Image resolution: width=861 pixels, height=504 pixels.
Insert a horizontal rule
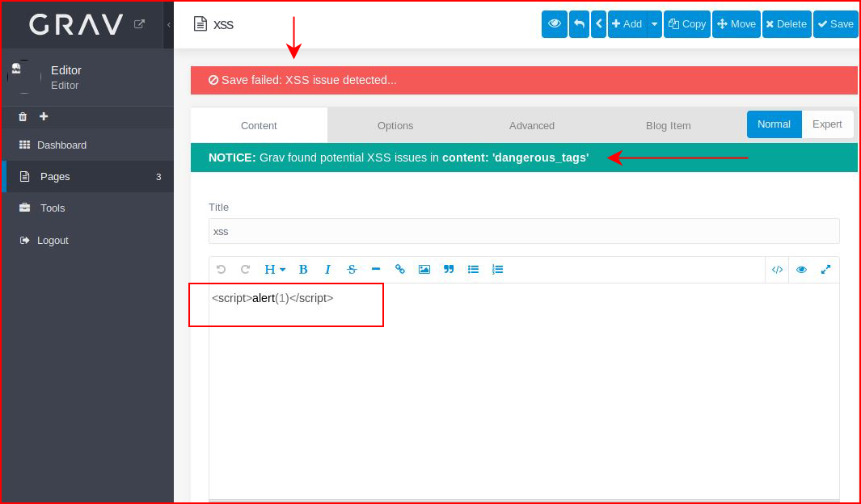point(376,269)
